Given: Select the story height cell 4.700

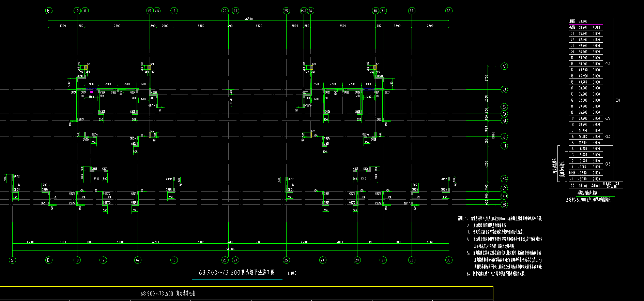Looking at the screenshot, I should 596,27.
